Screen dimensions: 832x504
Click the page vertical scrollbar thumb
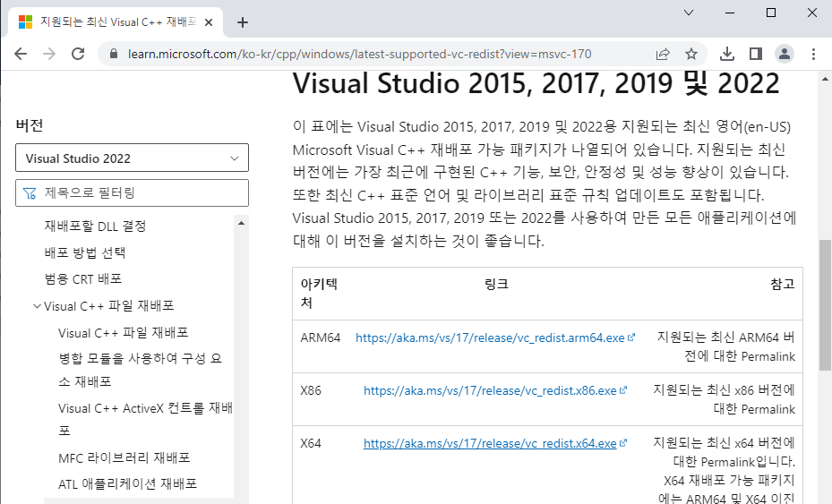point(825,305)
